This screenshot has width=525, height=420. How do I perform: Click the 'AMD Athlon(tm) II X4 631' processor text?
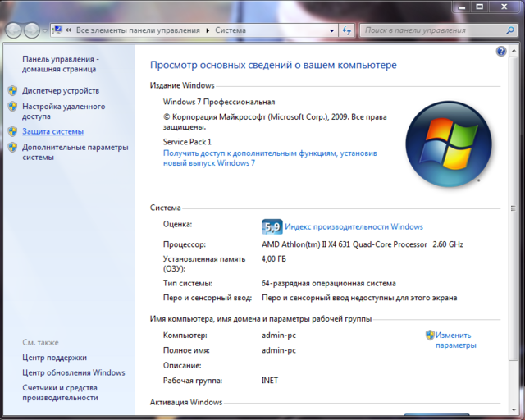click(363, 244)
